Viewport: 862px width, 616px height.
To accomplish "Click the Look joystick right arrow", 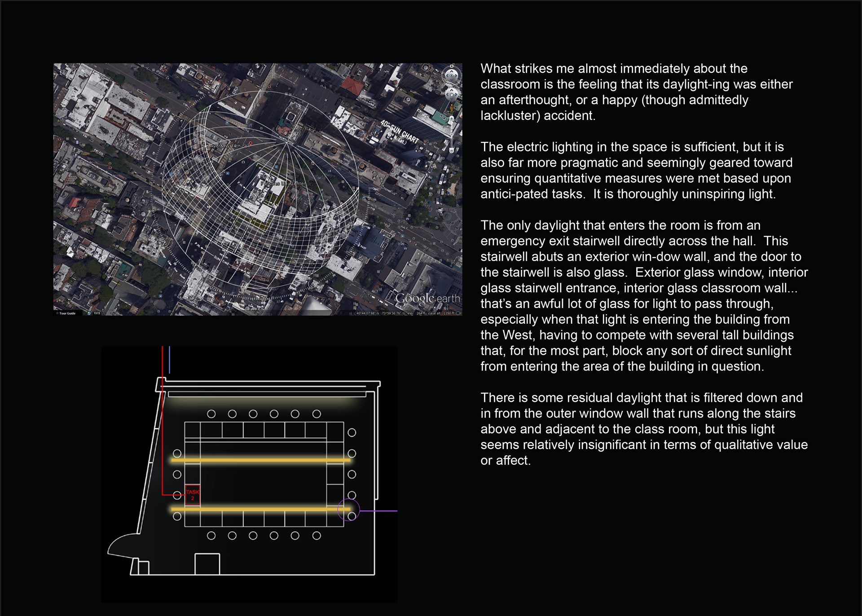I will point(456,75).
